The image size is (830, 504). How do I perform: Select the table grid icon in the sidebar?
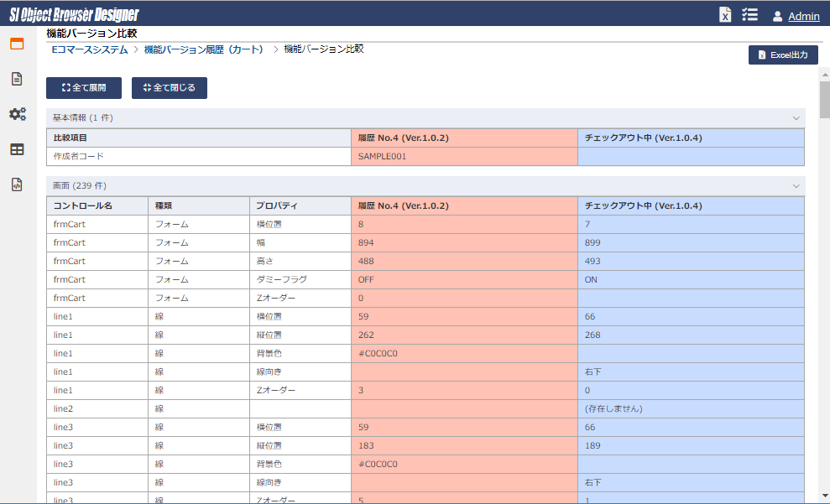pyautogui.click(x=17, y=149)
